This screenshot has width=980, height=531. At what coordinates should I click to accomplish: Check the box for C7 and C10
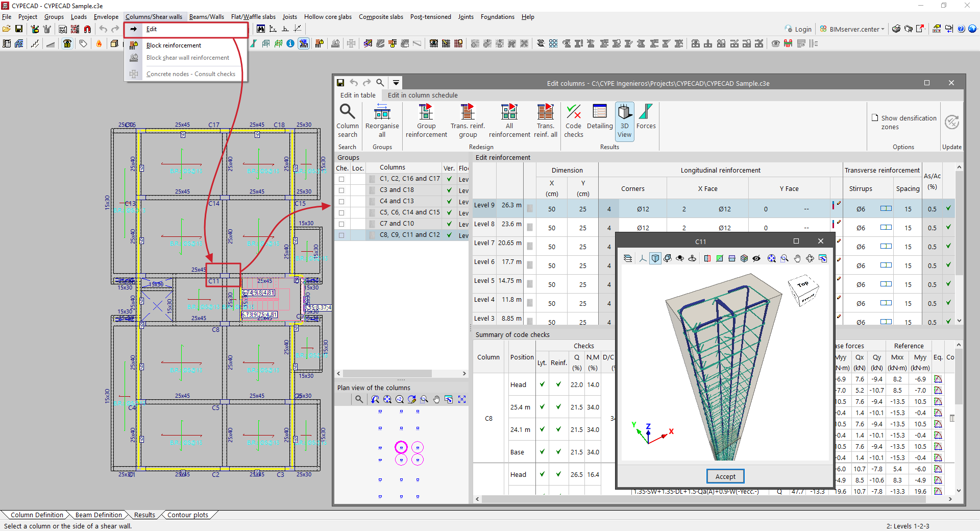tap(341, 224)
